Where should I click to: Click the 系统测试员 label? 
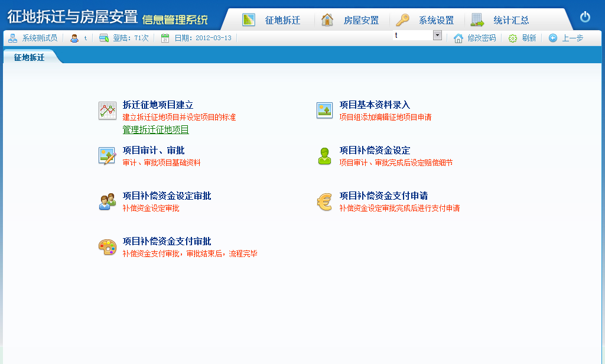click(x=40, y=38)
